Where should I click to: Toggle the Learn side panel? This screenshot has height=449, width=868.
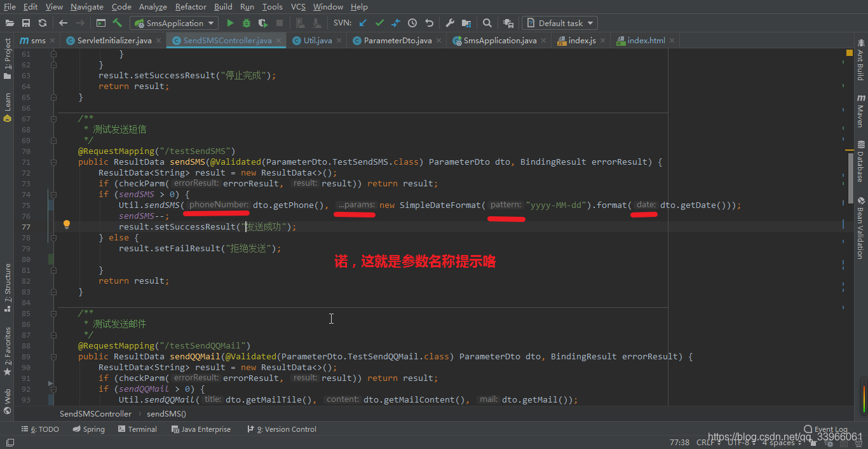coord(8,107)
